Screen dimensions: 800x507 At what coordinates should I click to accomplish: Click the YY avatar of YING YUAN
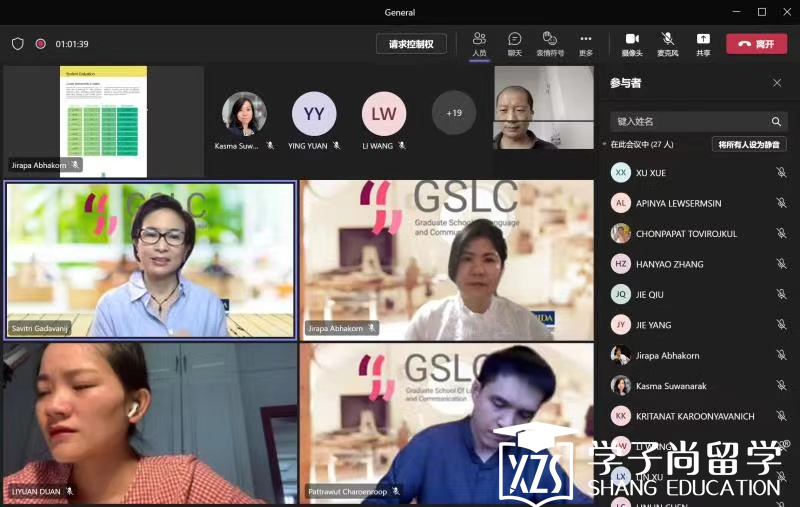pyautogui.click(x=314, y=113)
